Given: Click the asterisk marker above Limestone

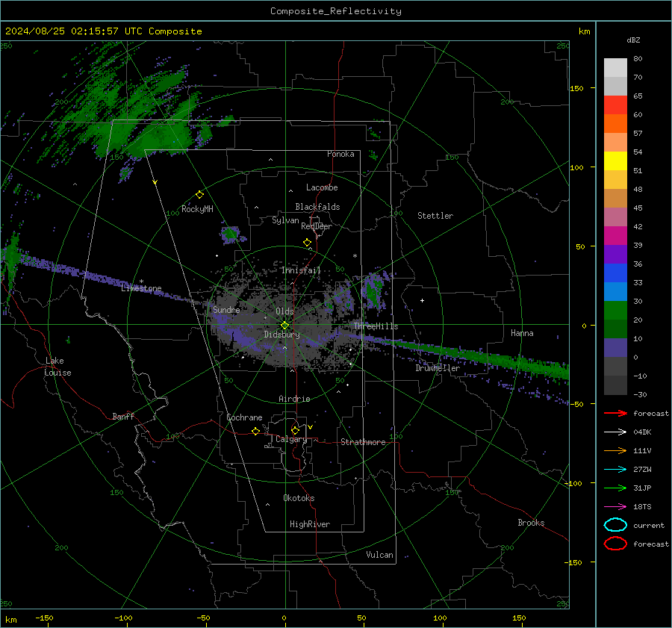Looking at the screenshot, I should click(x=141, y=282).
